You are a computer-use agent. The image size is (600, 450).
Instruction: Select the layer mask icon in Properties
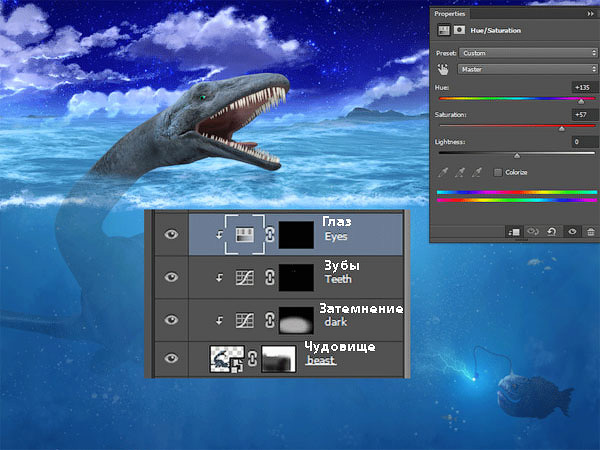(459, 30)
